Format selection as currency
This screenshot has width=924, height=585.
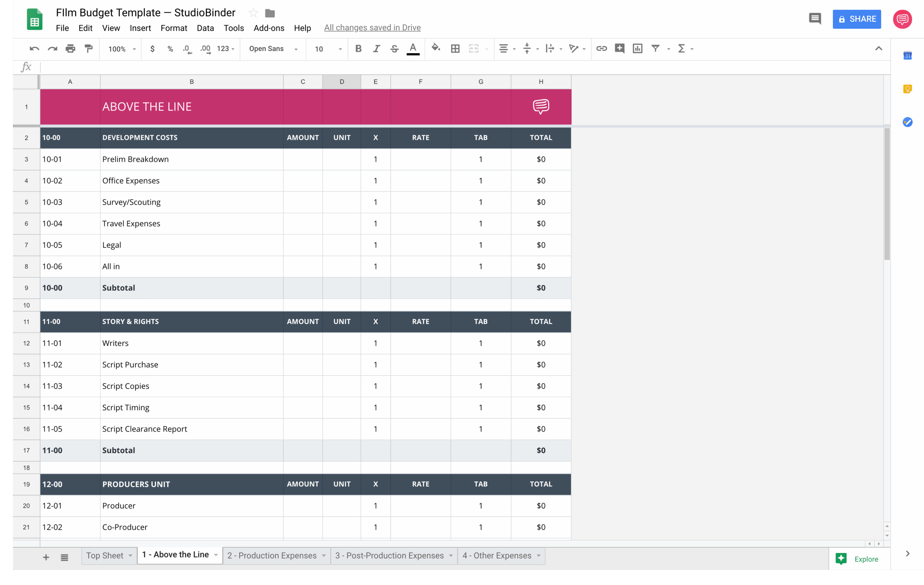tap(152, 49)
